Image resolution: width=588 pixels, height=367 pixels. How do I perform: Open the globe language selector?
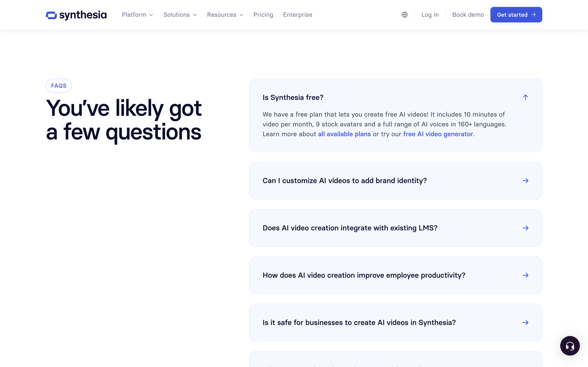point(404,15)
